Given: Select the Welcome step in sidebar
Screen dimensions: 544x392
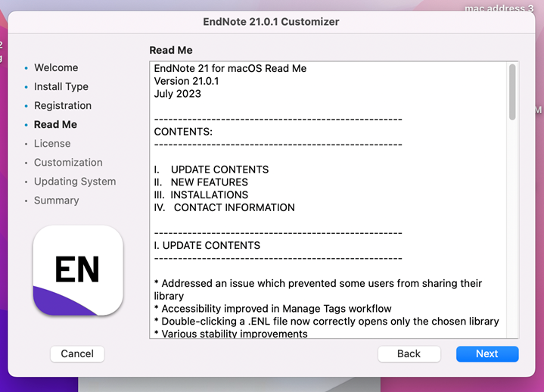Looking at the screenshot, I should click(x=56, y=67).
